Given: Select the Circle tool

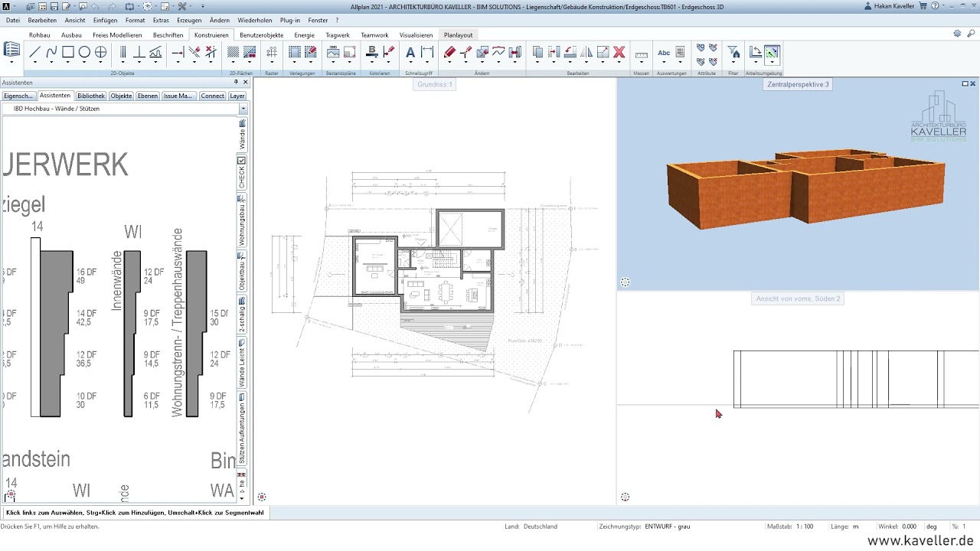Looking at the screenshot, I should [84, 52].
